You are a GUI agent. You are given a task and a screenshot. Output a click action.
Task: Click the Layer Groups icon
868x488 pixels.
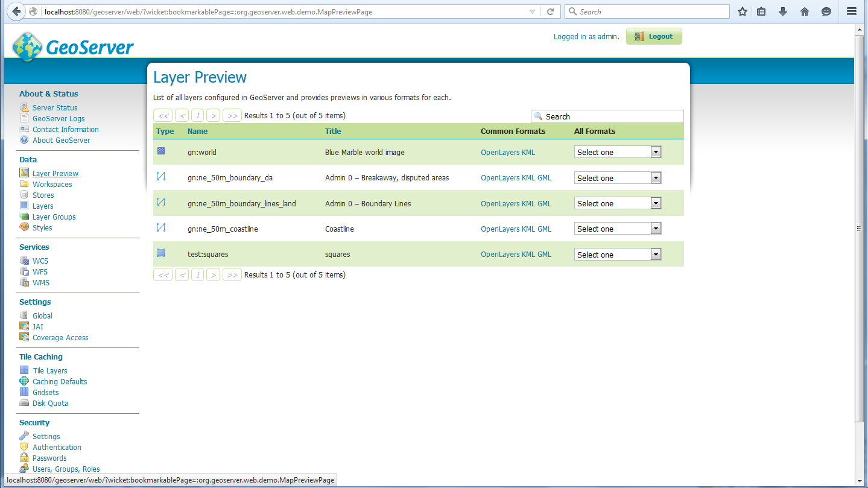pyautogui.click(x=24, y=217)
